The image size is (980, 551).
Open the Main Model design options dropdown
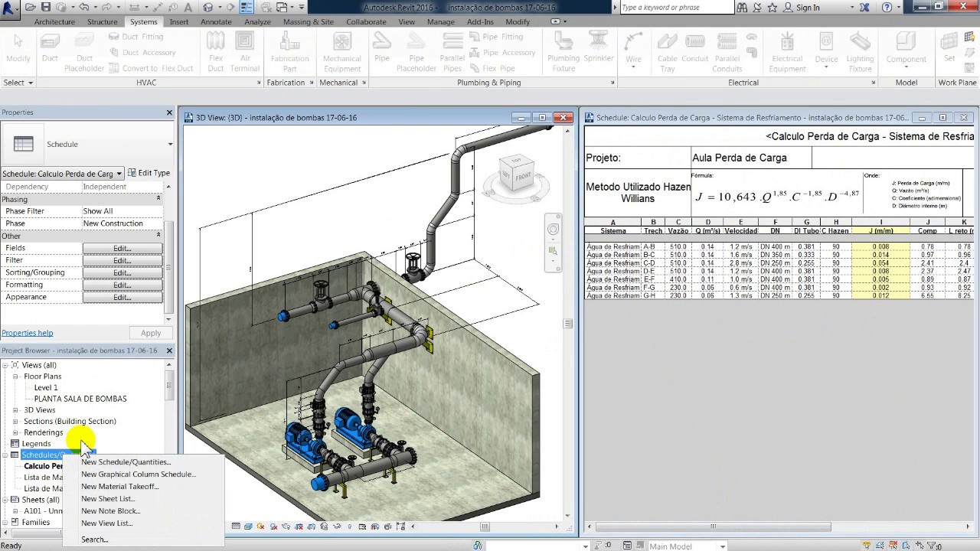[x=722, y=546]
